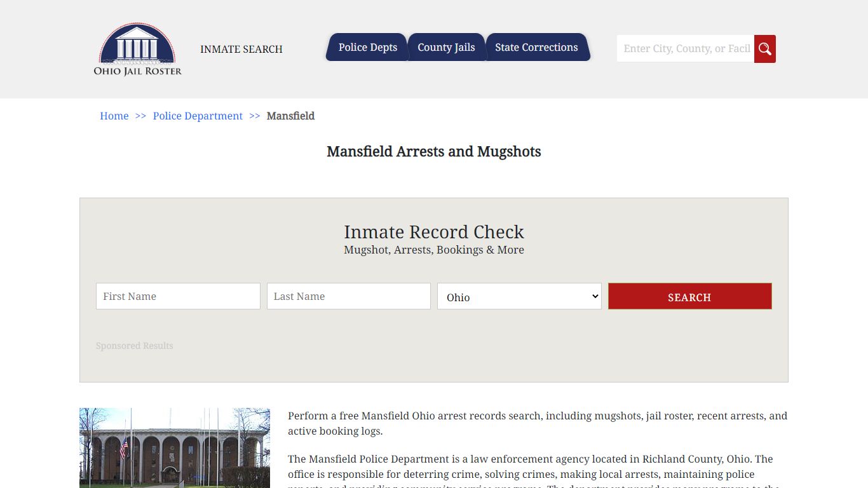Open the County Jails navigation menu
Viewport: 868px width, 488px height.
coord(446,47)
